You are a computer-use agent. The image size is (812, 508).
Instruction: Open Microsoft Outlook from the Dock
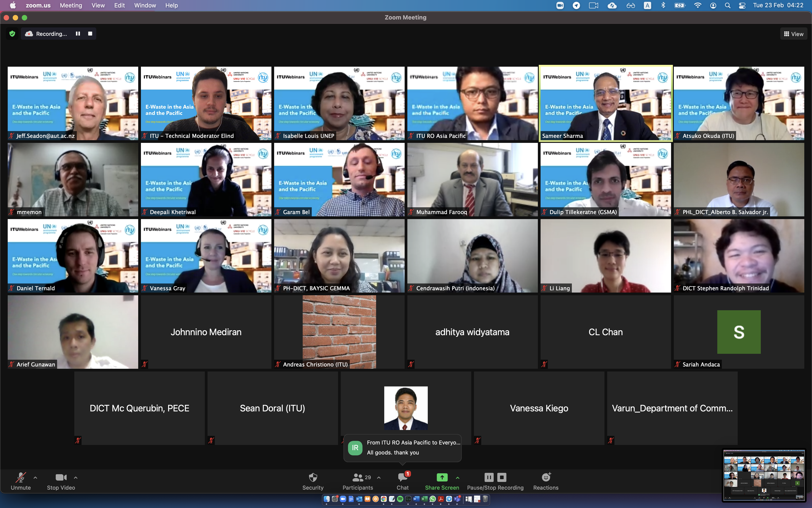point(359,499)
